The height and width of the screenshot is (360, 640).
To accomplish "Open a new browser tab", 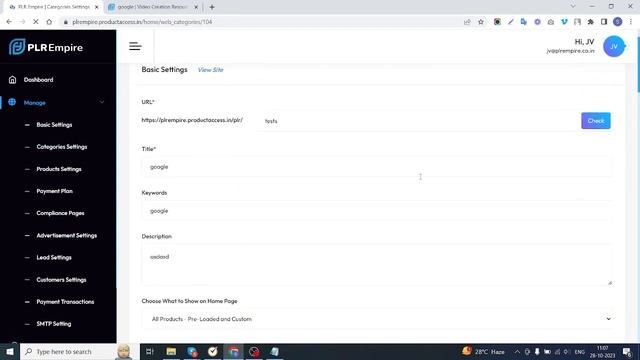I will click(212, 7).
